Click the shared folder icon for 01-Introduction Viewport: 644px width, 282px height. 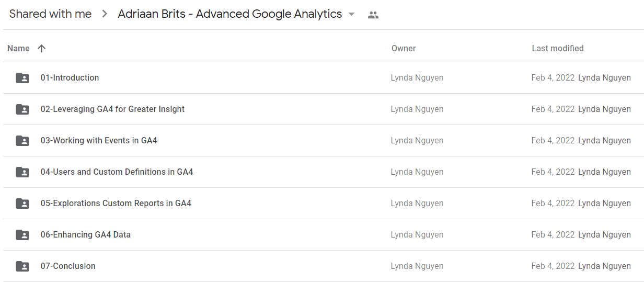coord(22,78)
